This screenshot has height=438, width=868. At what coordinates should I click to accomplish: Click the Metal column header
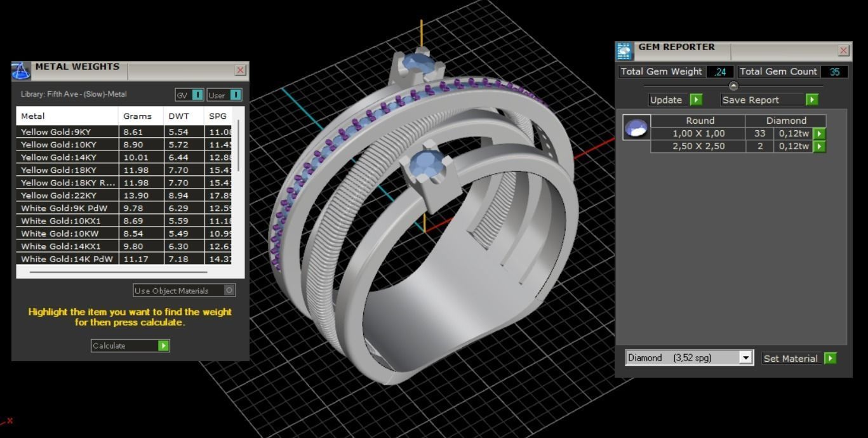pos(67,116)
